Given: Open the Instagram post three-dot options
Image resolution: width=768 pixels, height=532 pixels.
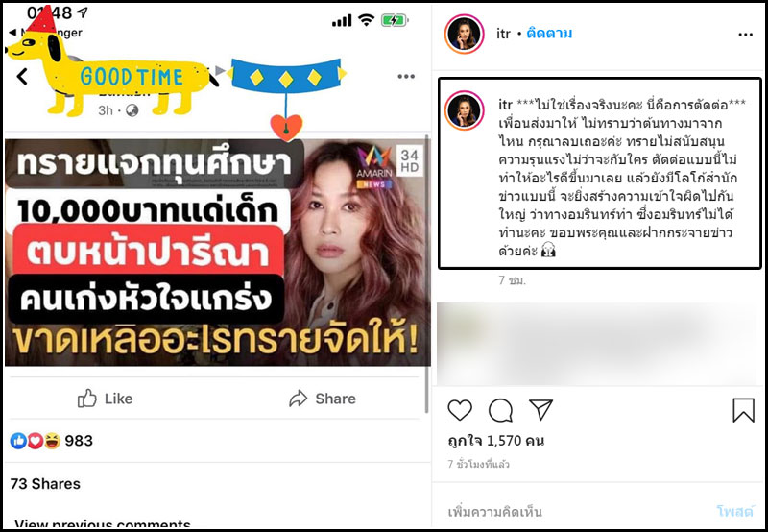Looking at the screenshot, I should [x=745, y=35].
